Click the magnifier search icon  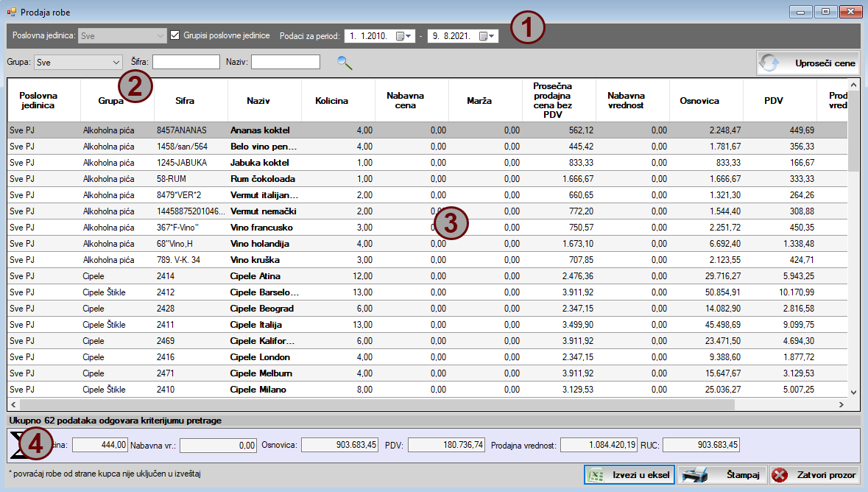click(x=345, y=63)
